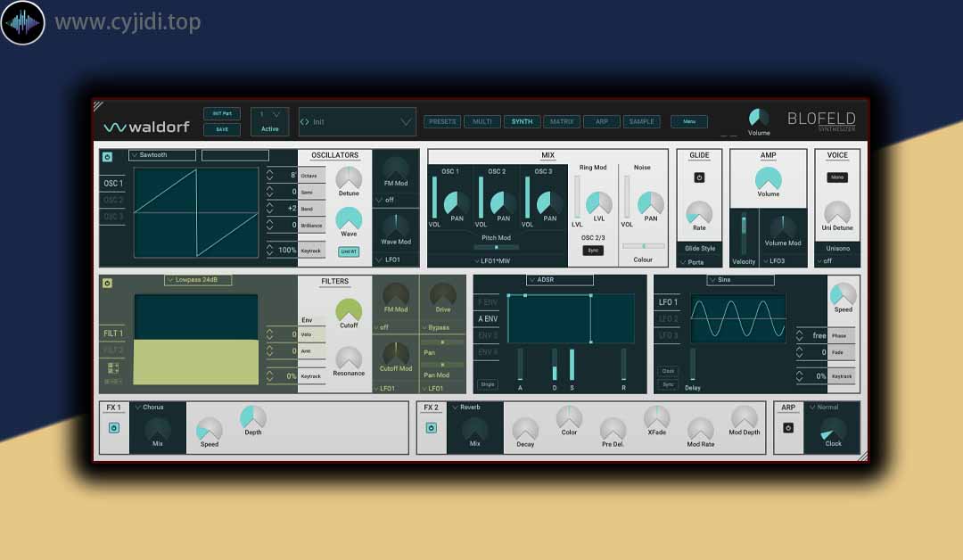
Task: Click the Single envelope trigger button
Action: click(x=488, y=384)
